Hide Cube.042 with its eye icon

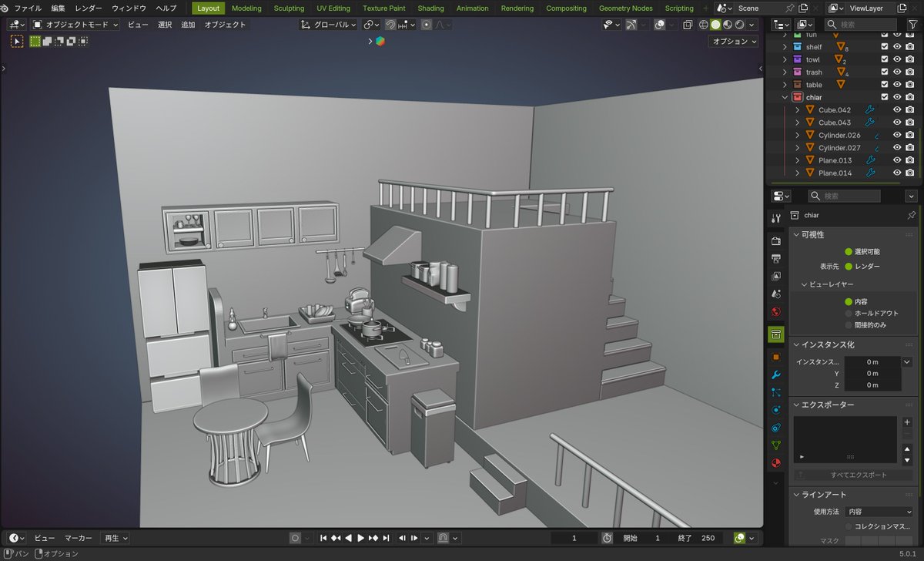click(x=897, y=109)
